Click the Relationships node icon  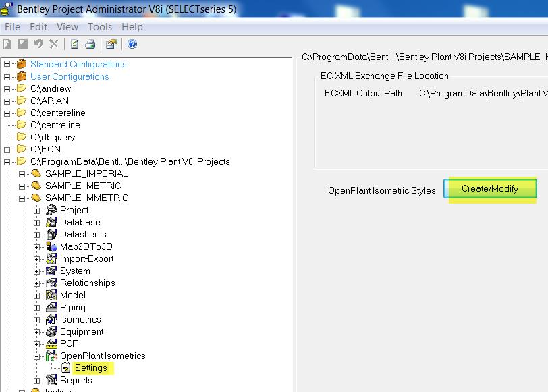[x=51, y=283]
